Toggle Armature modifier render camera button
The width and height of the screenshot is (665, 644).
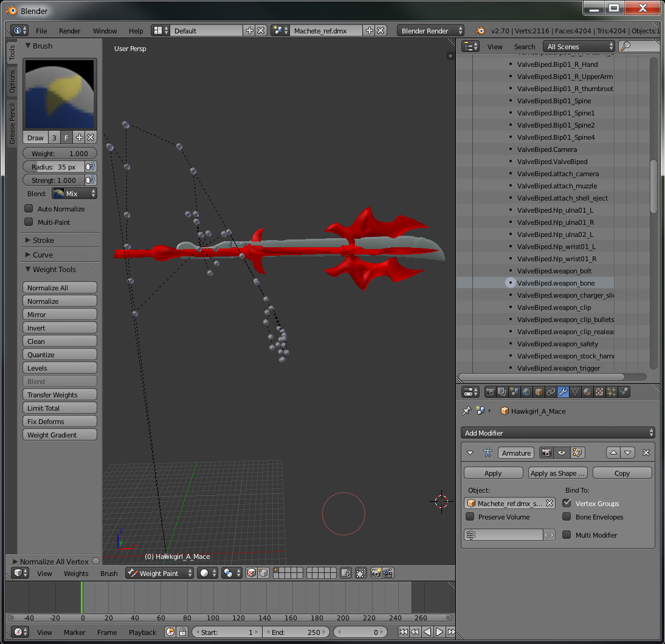(x=546, y=453)
